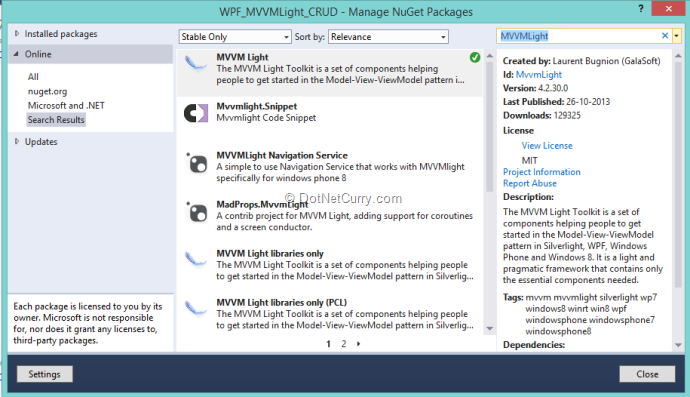Click the green installed checkmark on MVVM Light
The height and width of the screenshot is (397, 690).
(475, 57)
